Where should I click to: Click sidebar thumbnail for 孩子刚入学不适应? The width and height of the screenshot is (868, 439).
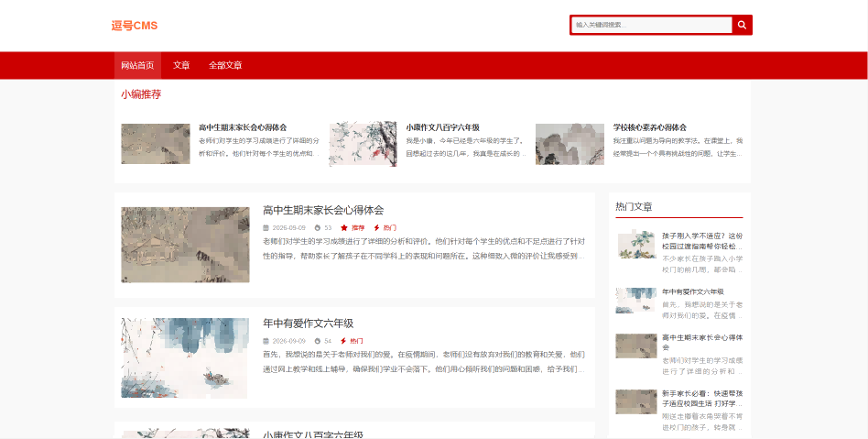coord(636,245)
